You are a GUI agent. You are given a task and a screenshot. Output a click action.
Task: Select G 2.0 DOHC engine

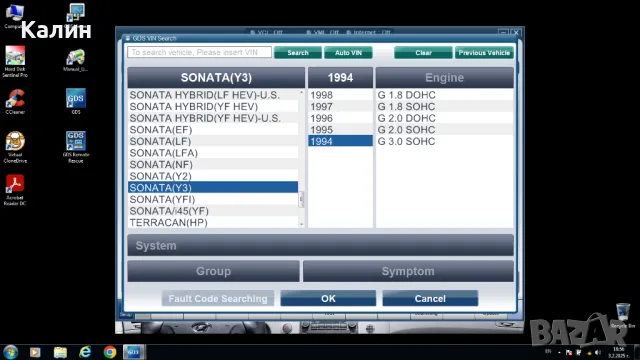pyautogui.click(x=444, y=118)
